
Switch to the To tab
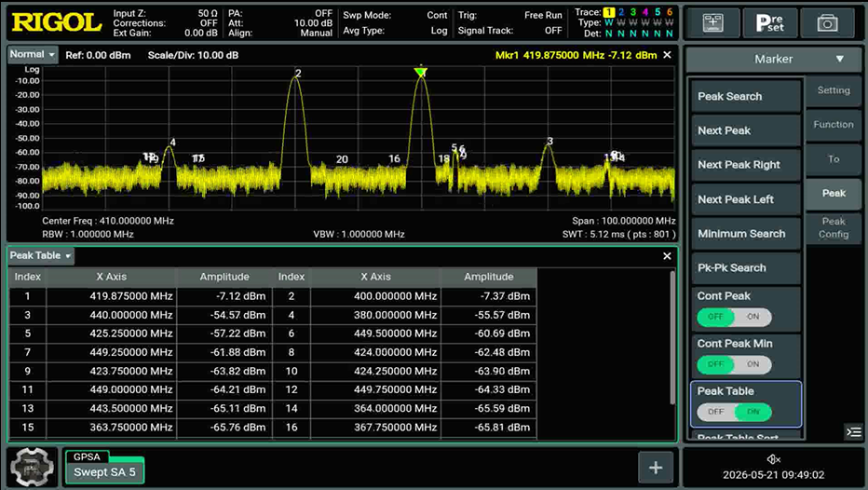[834, 159]
